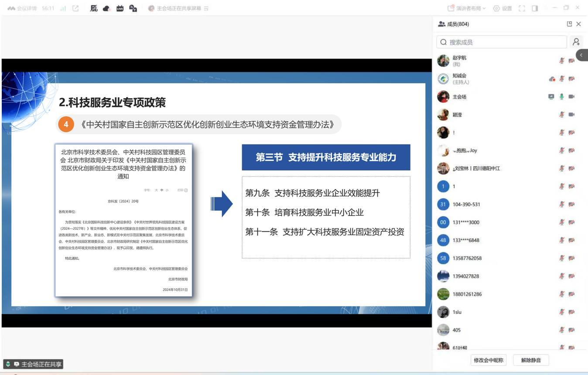588x375 pixels.
Task: Click the invite member icon
Action: click(x=576, y=42)
